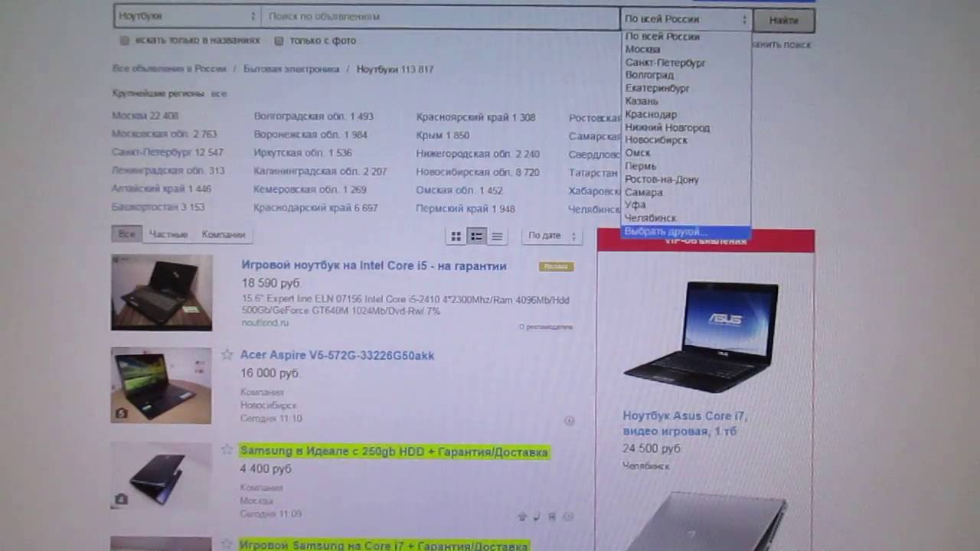Image resolution: width=980 pixels, height=551 pixels.
Task: Switch to grid view icon
Action: pos(456,236)
